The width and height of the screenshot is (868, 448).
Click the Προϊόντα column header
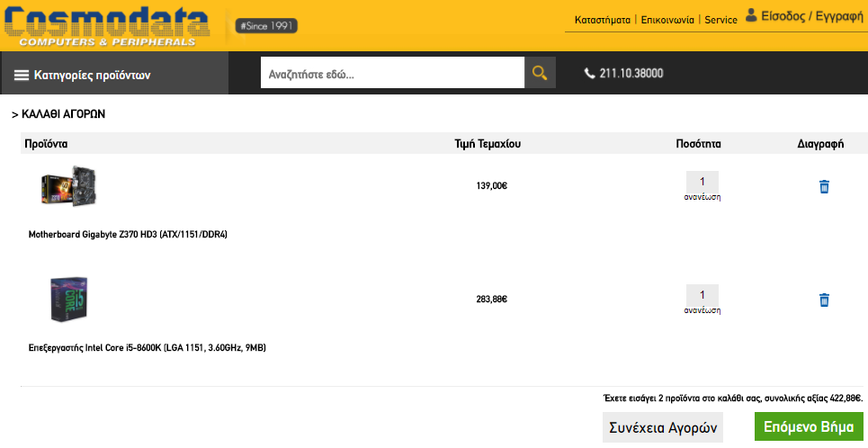coord(46,144)
